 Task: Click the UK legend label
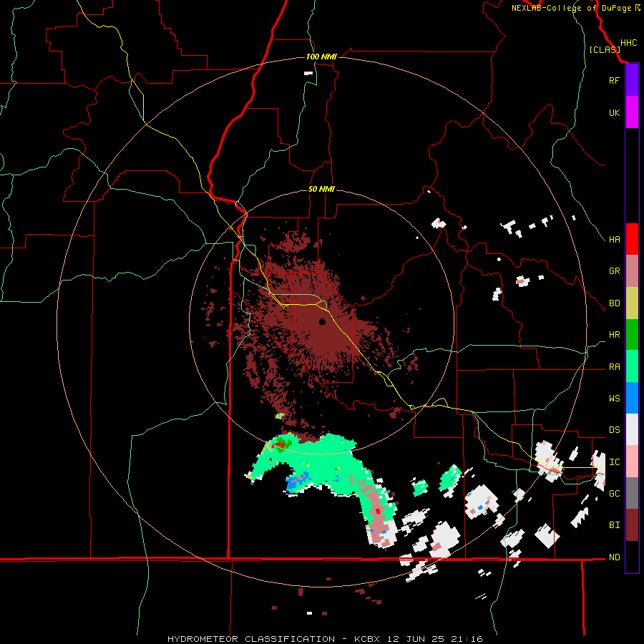(614, 112)
